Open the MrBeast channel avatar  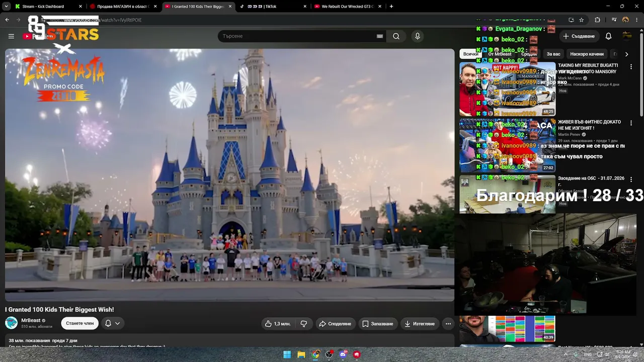[11, 323]
